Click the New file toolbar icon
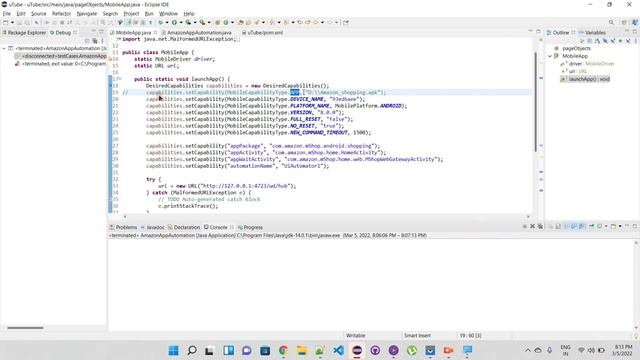 pos(6,22)
